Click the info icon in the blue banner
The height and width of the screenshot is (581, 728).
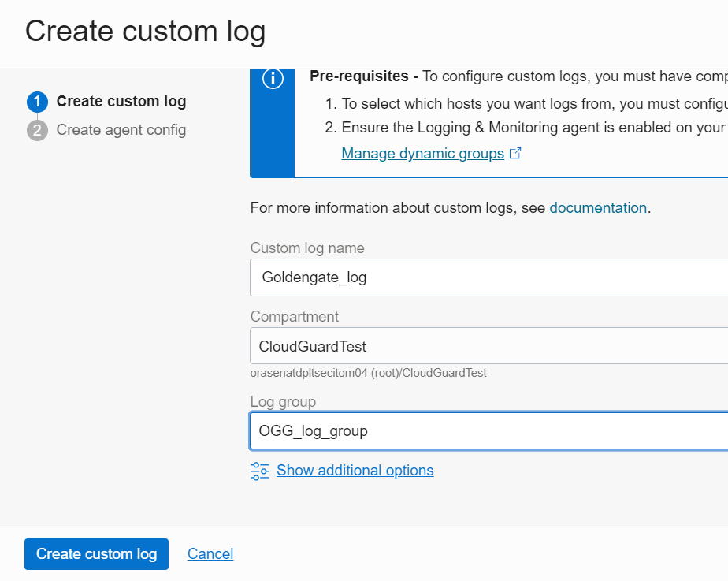pyautogui.click(x=273, y=78)
